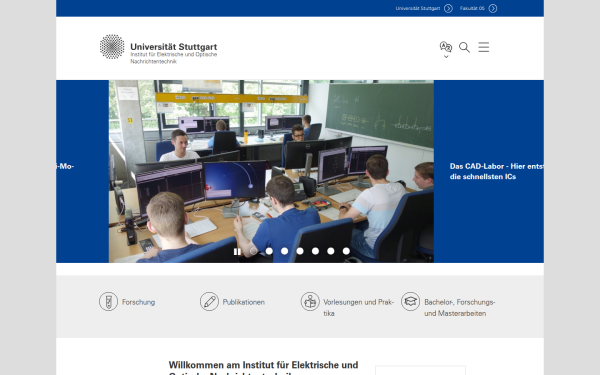The width and height of the screenshot is (600, 375).
Task: Follow the Fakultät 05 top-bar link
Action: tap(472, 8)
